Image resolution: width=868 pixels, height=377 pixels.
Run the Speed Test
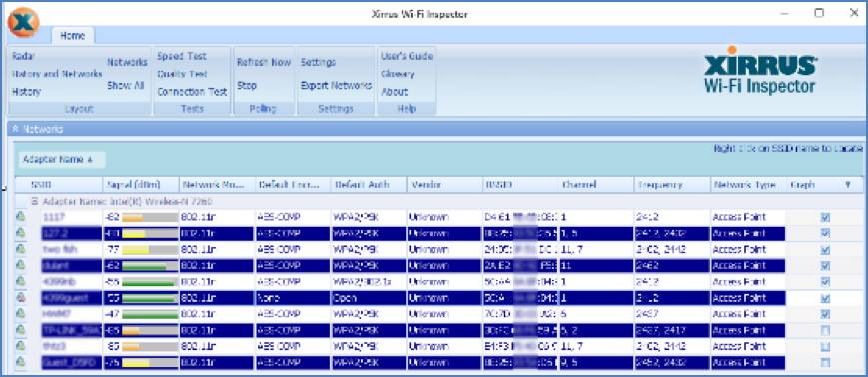(x=182, y=56)
